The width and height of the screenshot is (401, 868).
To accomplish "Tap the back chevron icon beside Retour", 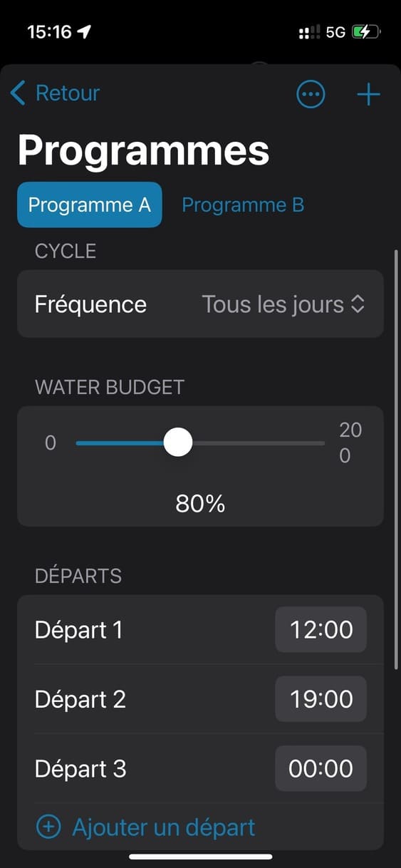I will [x=18, y=93].
